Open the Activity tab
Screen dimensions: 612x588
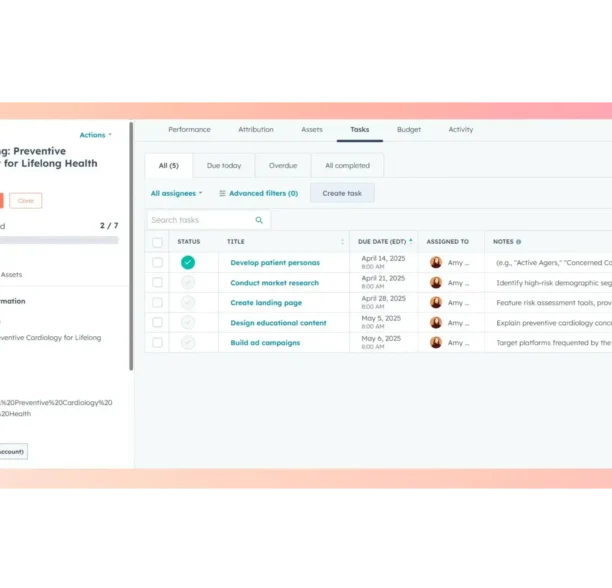tap(461, 130)
